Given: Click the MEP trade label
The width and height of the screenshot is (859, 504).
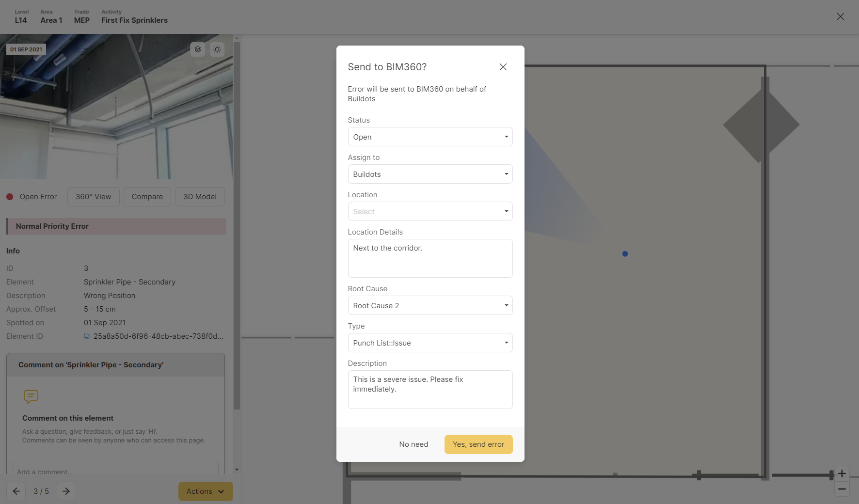Looking at the screenshot, I should point(82,20).
